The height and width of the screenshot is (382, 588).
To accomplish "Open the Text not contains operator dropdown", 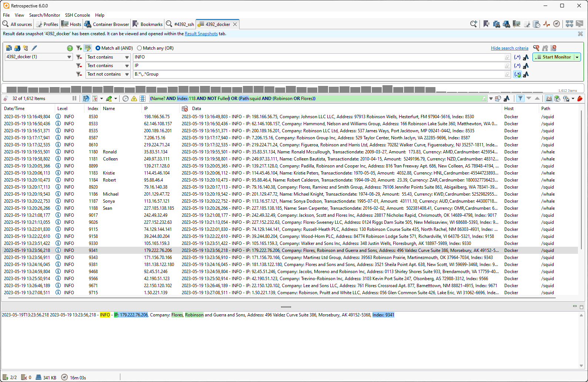I will point(127,74).
